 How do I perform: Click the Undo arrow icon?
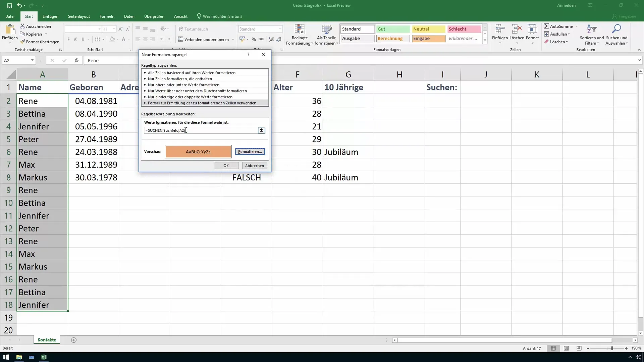tap(19, 5)
